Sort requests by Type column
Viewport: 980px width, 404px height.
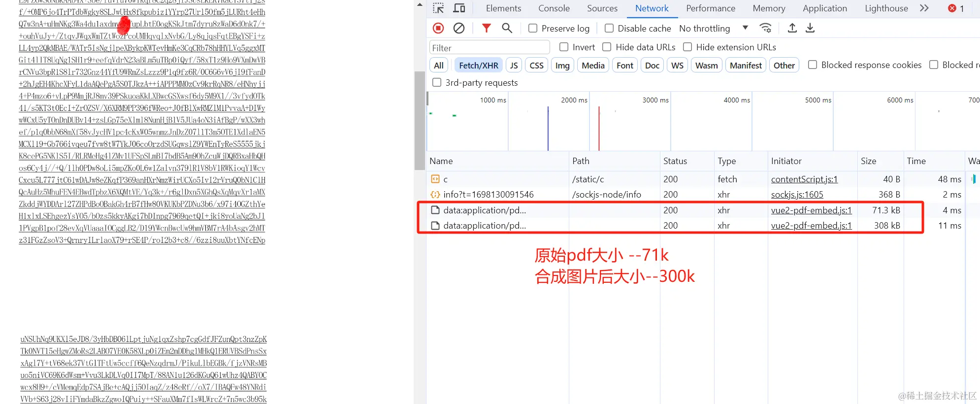[741, 161]
